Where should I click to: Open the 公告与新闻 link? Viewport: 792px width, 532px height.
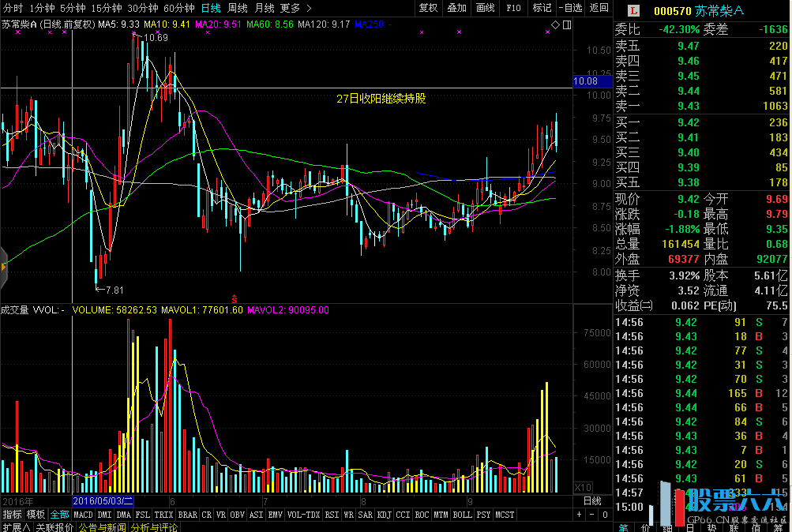[102, 526]
